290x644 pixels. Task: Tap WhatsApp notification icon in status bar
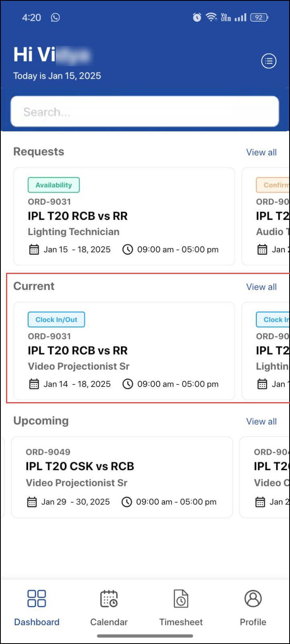pyautogui.click(x=55, y=18)
